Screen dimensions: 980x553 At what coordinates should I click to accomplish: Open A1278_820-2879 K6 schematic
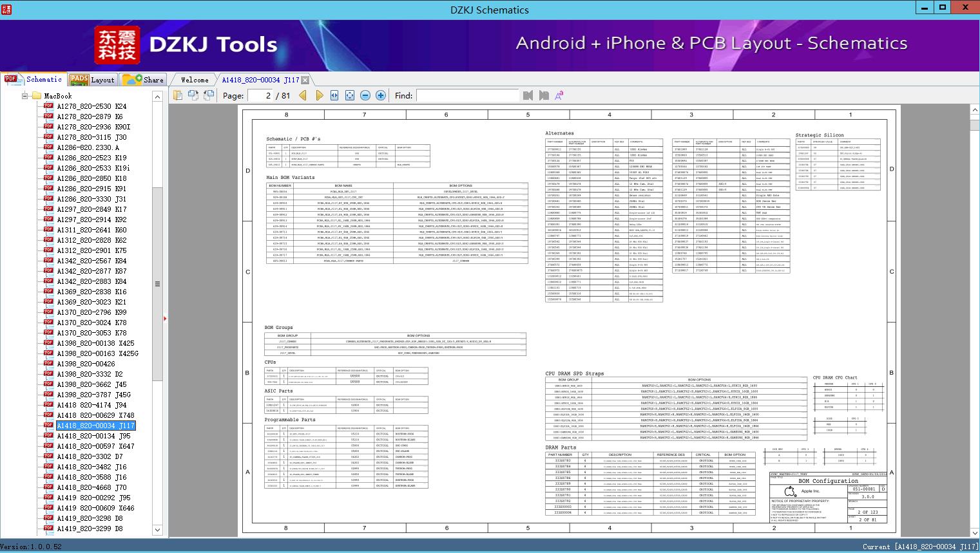[x=90, y=117]
